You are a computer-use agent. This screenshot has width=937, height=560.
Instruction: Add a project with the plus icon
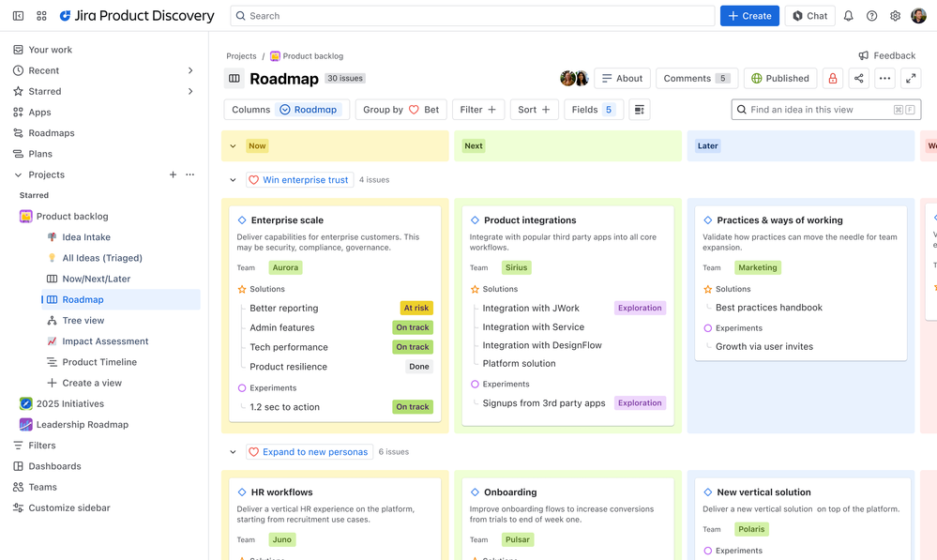173,174
